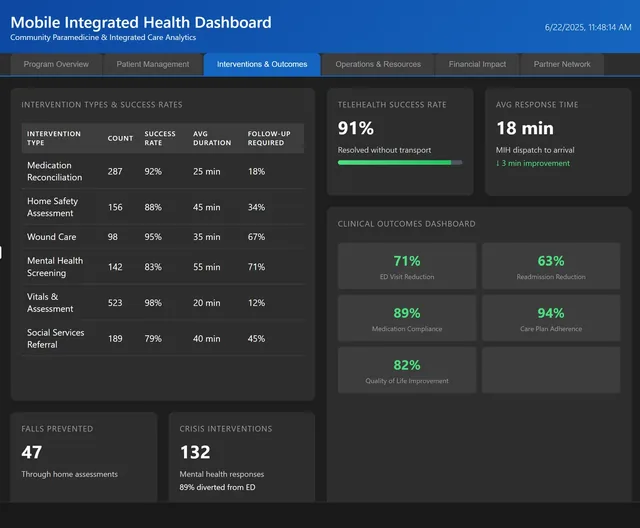Image resolution: width=640 pixels, height=528 pixels.
Task: Click the Success Rate column header
Action: pyautogui.click(x=160, y=138)
